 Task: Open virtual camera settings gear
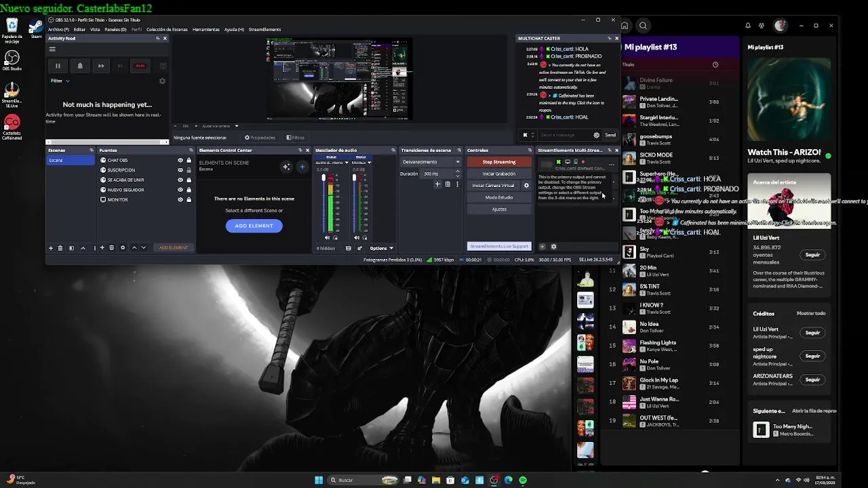(526, 186)
